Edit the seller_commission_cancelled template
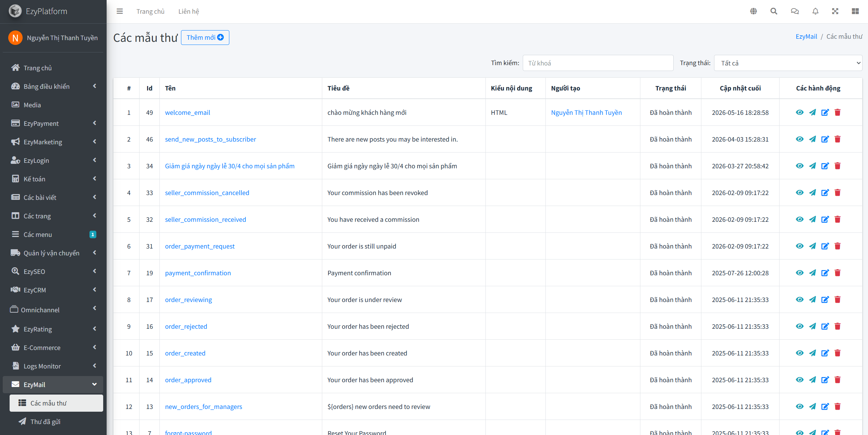Viewport: 868px width, 435px height. (x=825, y=193)
